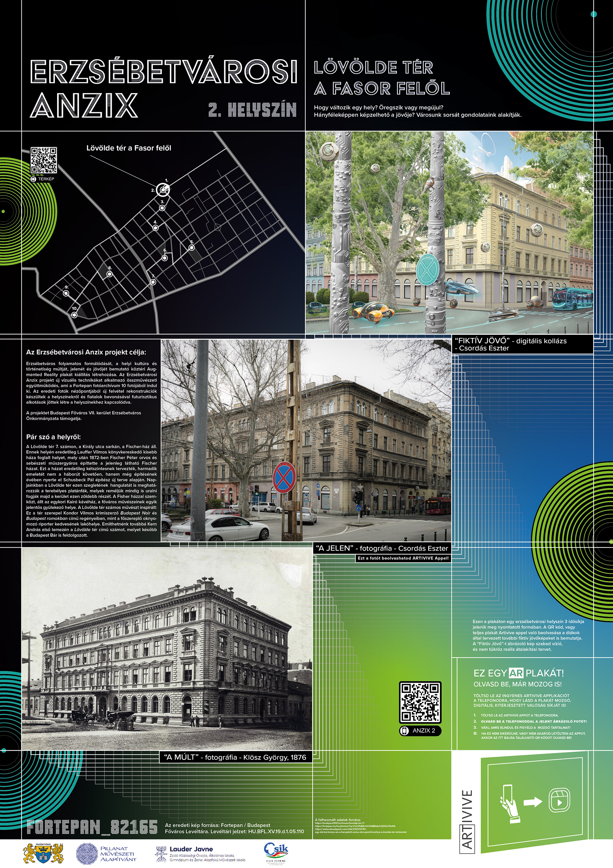Click the present-day photo of Fischer house
613x868 pixels.
pos(306,440)
